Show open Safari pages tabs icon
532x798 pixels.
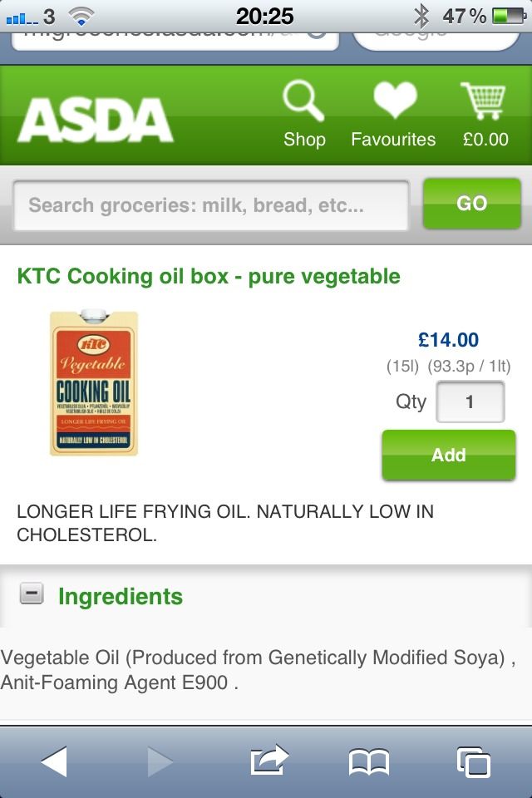tap(474, 762)
